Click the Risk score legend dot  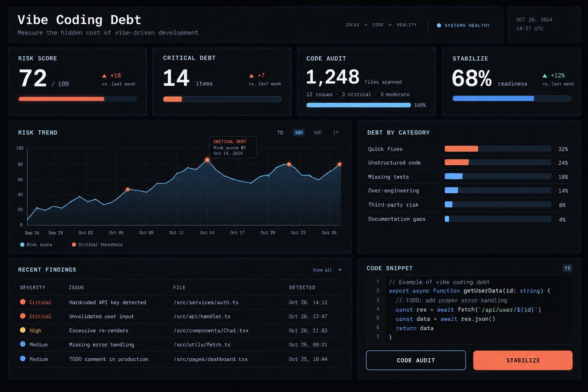click(x=22, y=245)
